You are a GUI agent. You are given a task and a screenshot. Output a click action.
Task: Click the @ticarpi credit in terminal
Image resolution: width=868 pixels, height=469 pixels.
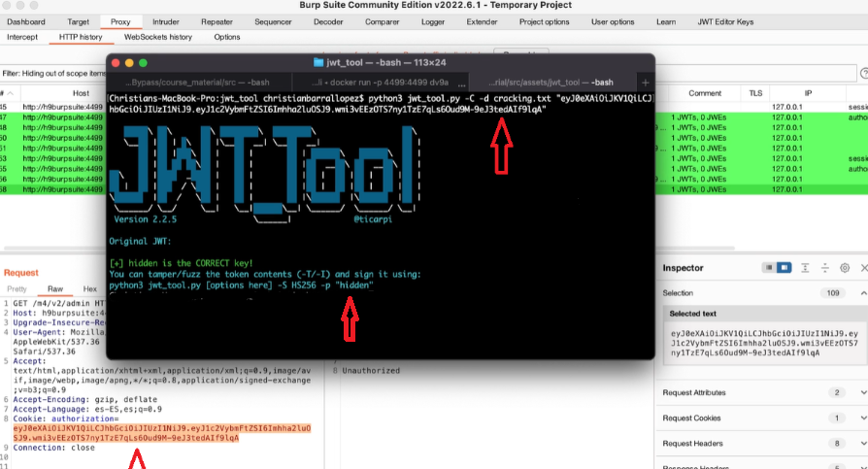[373, 219]
